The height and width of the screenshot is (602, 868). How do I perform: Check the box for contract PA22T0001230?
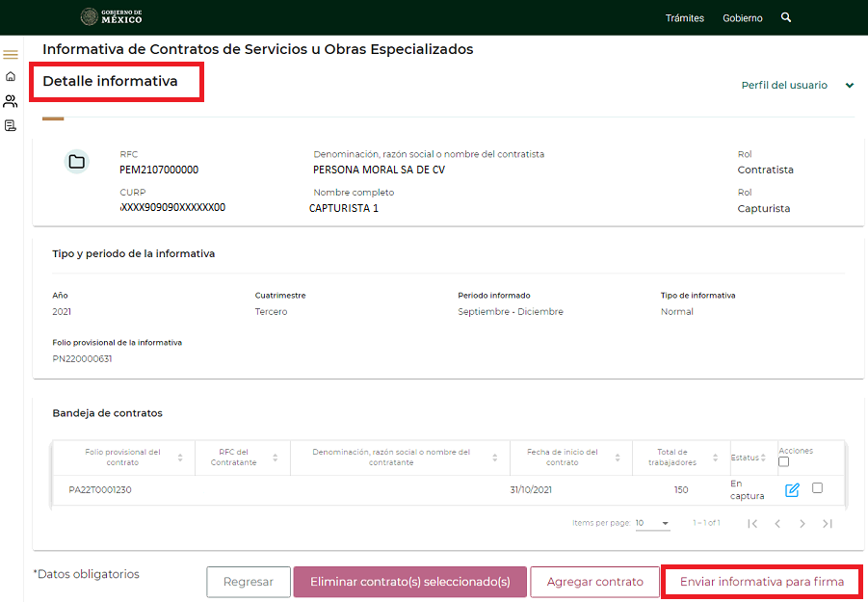point(817,488)
